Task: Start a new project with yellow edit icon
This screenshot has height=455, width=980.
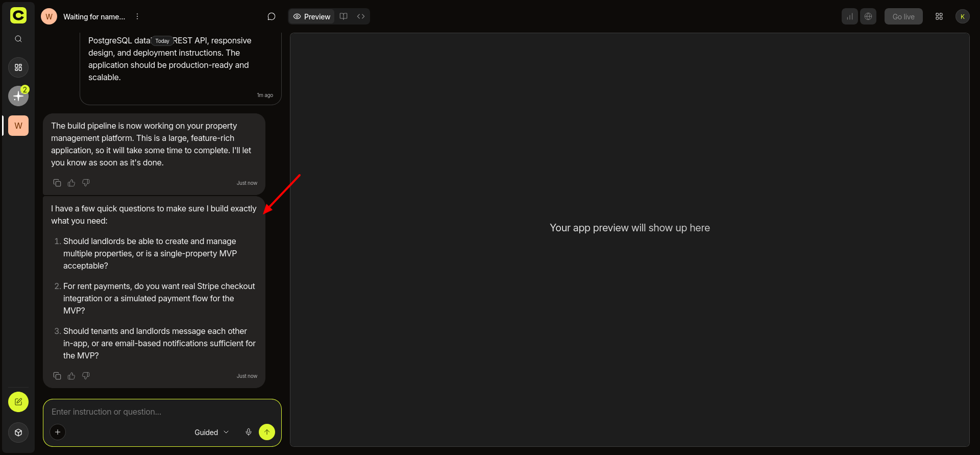Action: (x=18, y=402)
